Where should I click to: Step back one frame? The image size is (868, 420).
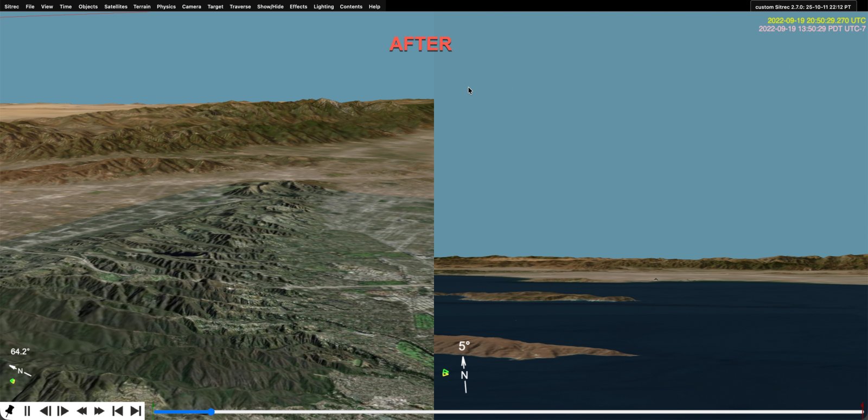[45, 411]
